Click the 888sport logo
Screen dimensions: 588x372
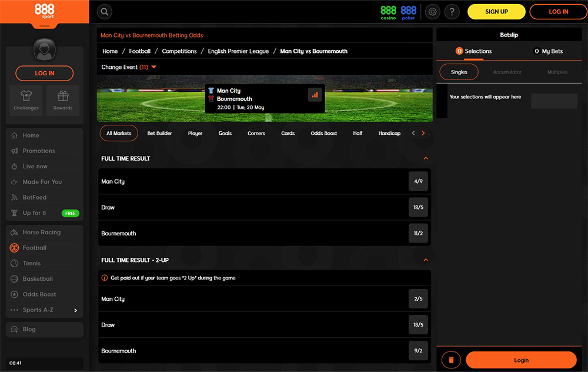click(44, 11)
